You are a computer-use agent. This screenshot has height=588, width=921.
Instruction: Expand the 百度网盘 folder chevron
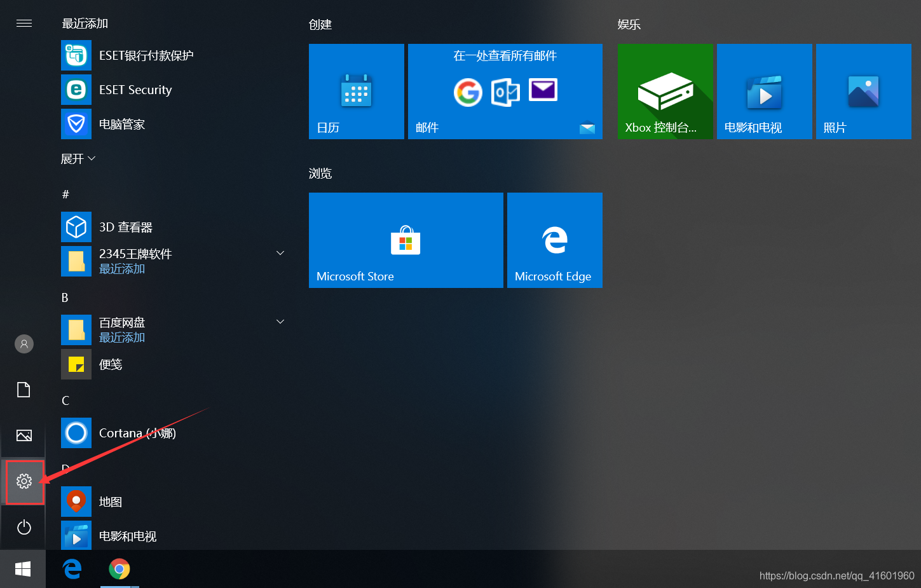pyautogui.click(x=280, y=322)
